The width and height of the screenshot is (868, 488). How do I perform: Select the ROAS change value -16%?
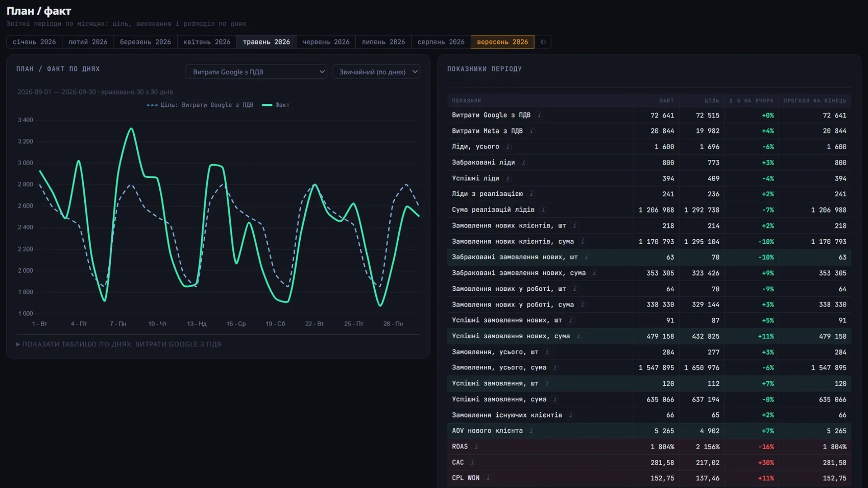click(766, 447)
